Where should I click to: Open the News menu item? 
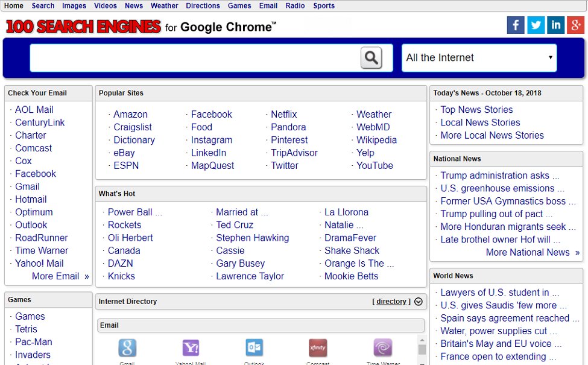tap(134, 5)
